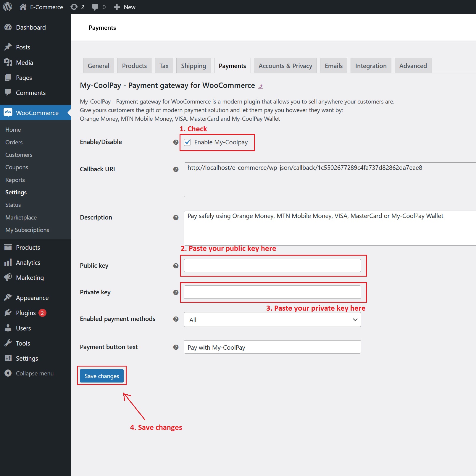Viewport: 476px width, 476px height.
Task: Click help icon beside Enabled payment methods
Action: 176,319
